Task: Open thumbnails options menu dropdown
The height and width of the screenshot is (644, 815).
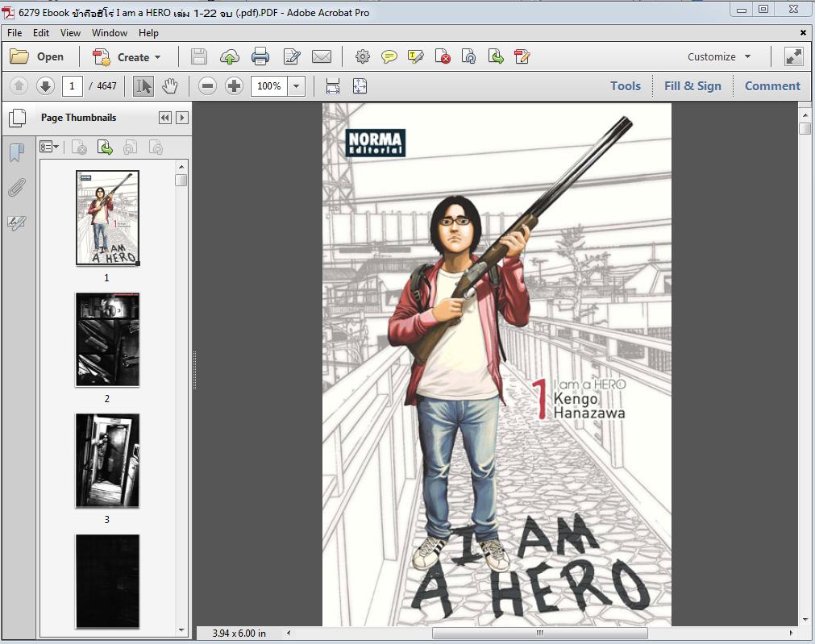Action: [x=49, y=147]
